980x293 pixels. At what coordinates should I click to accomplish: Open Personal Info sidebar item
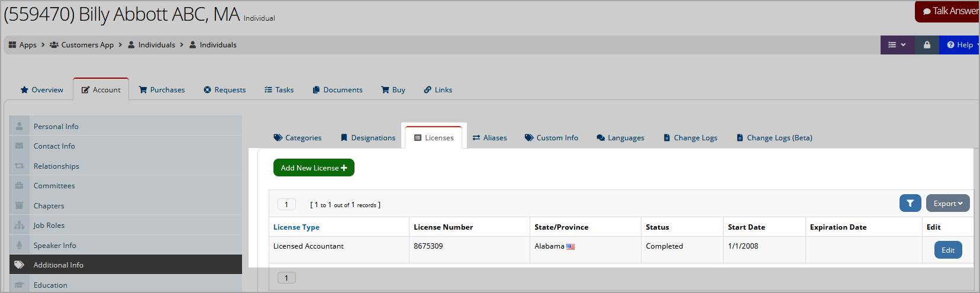[125, 126]
